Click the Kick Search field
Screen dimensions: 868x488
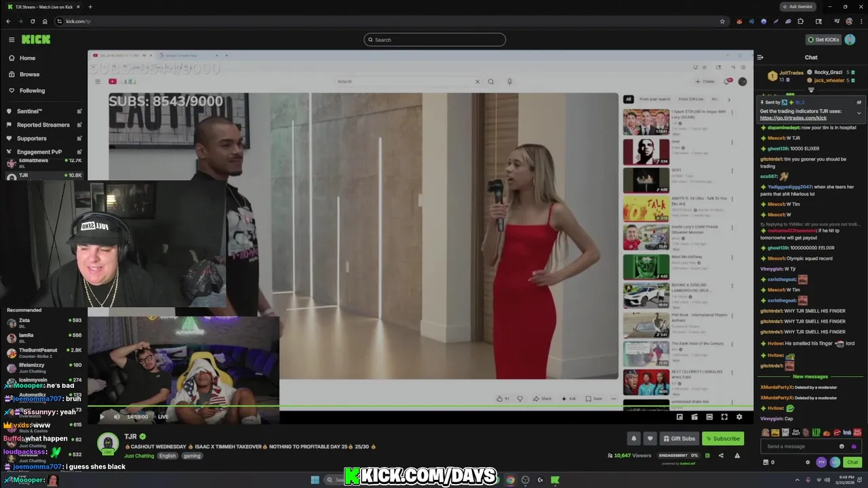coord(435,39)
